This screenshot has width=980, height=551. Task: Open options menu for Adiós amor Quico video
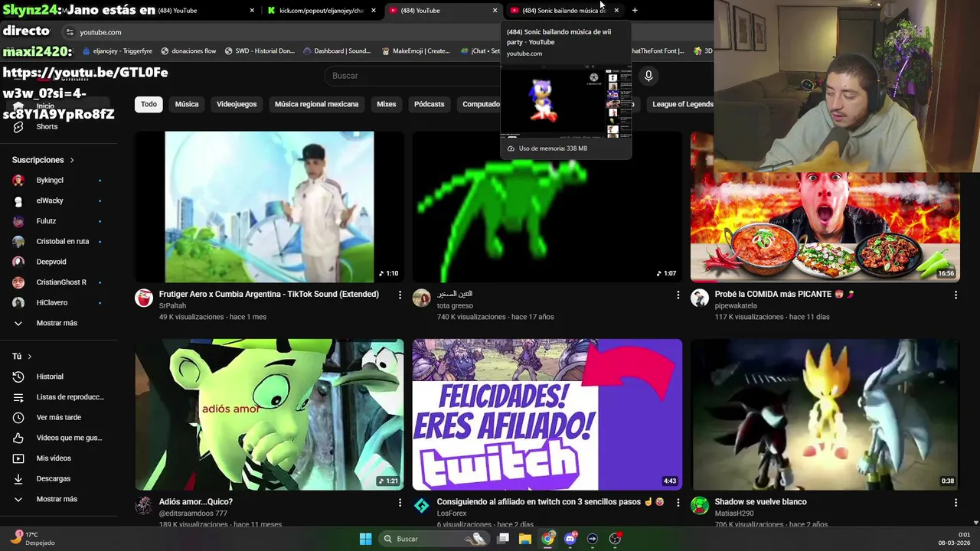[400, 503]
